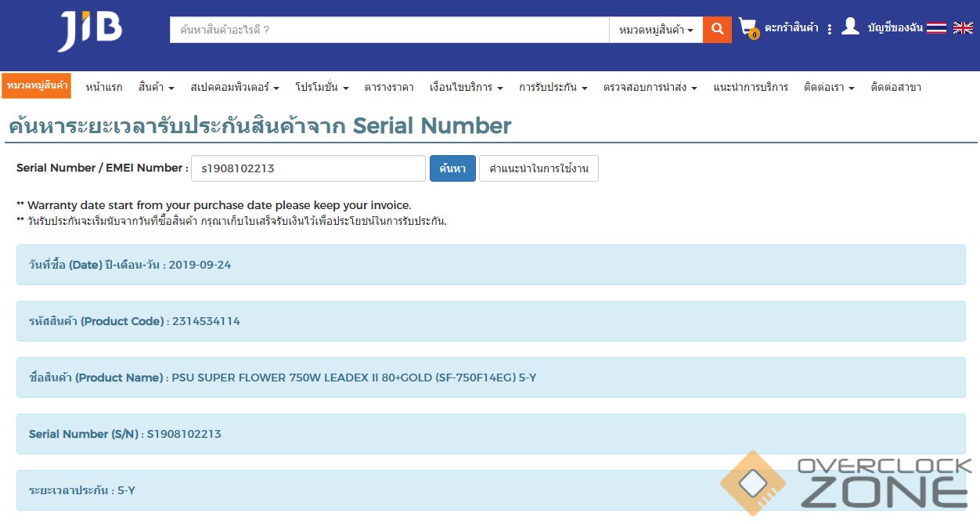Select the ระยะเวลาประกัน 5-Y warranty row

(x=491, y=490)
